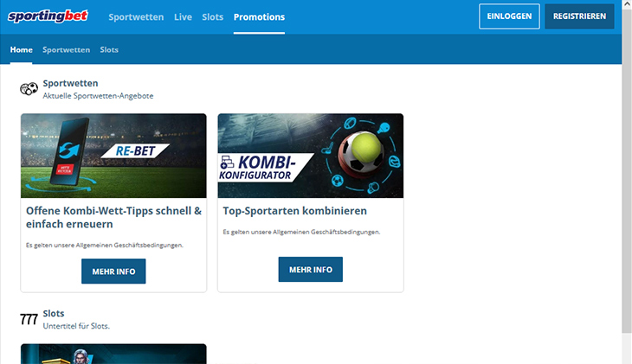Click the terms text under the Top-Sportarten card
Viewport: 632px width, 364px height.
(x=301, y=232)
